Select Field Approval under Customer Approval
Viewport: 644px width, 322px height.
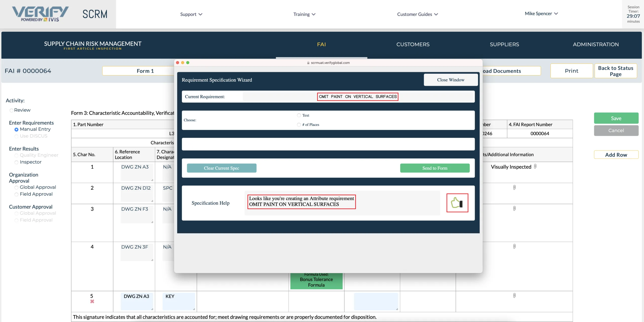[16, 220]
